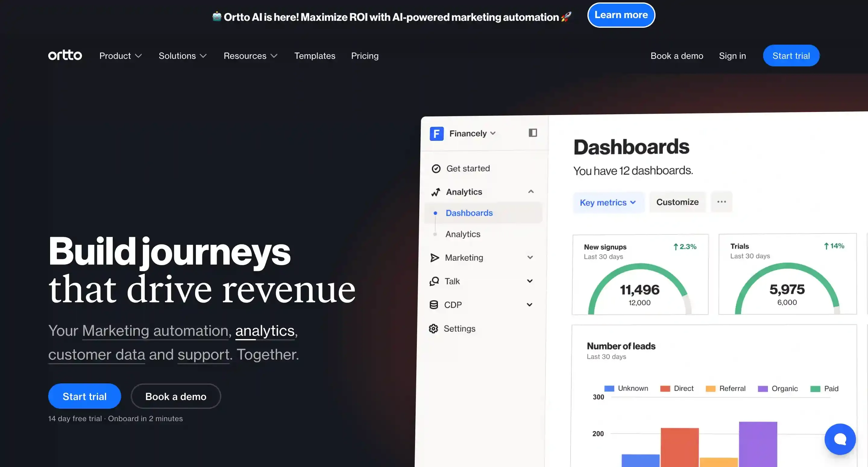868x467 pixels.
Task: Expand the Marketing section chevron
Action: (x=530, y=257)
